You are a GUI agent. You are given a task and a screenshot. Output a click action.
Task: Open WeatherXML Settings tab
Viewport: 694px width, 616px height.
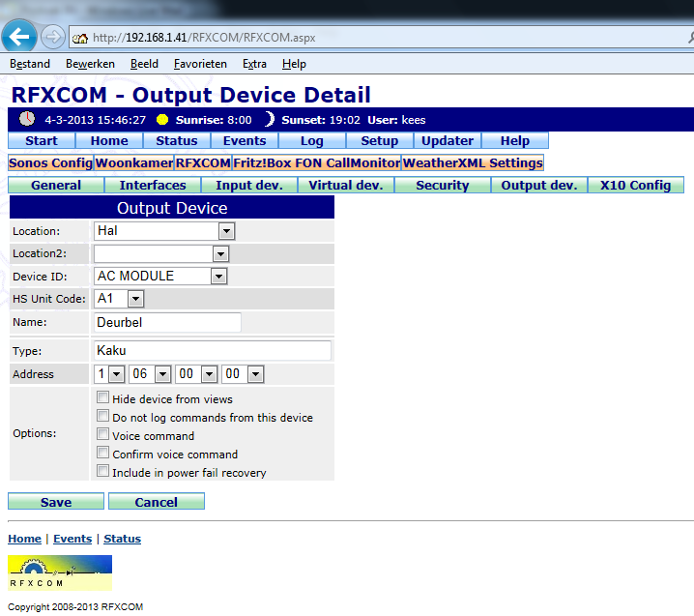click(473, 163)
